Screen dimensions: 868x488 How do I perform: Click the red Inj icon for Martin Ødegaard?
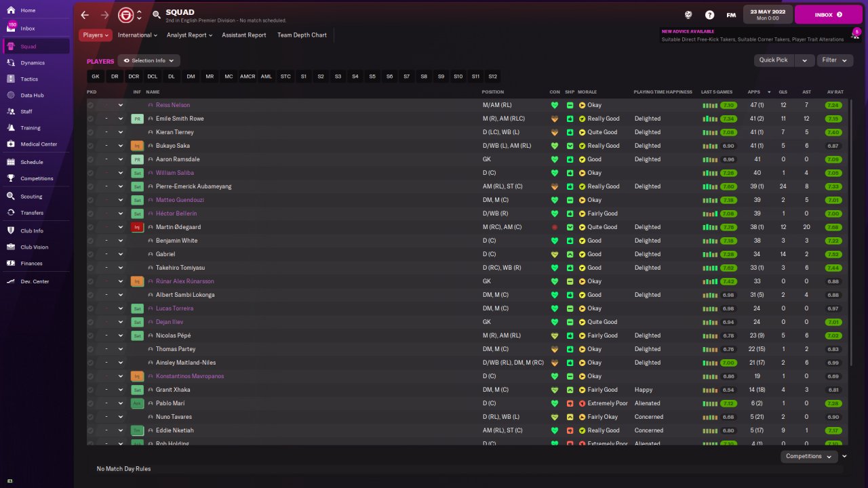click(x=137, y=227)
